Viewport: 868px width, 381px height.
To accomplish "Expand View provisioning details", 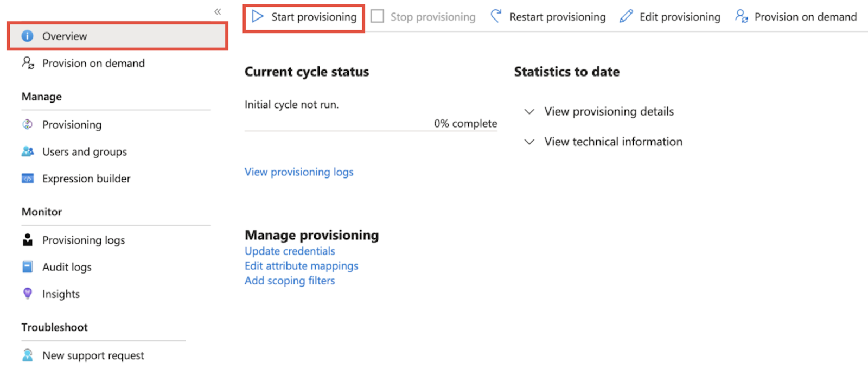I will 599,111.
